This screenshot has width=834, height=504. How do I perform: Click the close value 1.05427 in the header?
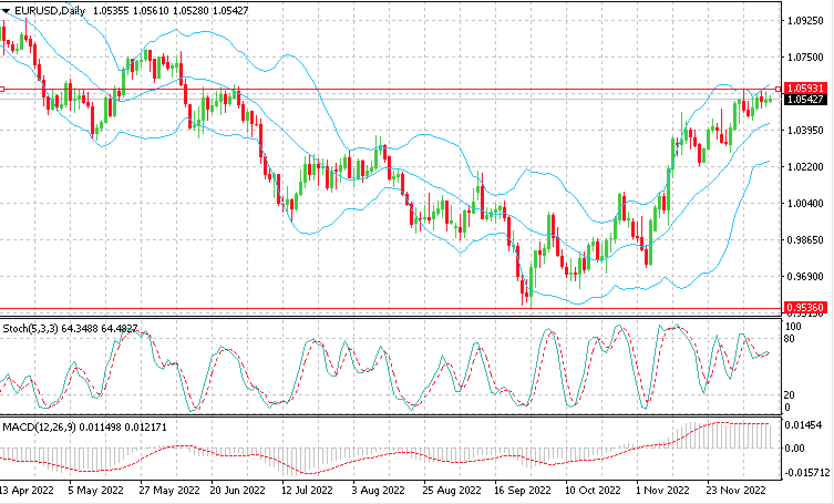[x=231, y=11]
